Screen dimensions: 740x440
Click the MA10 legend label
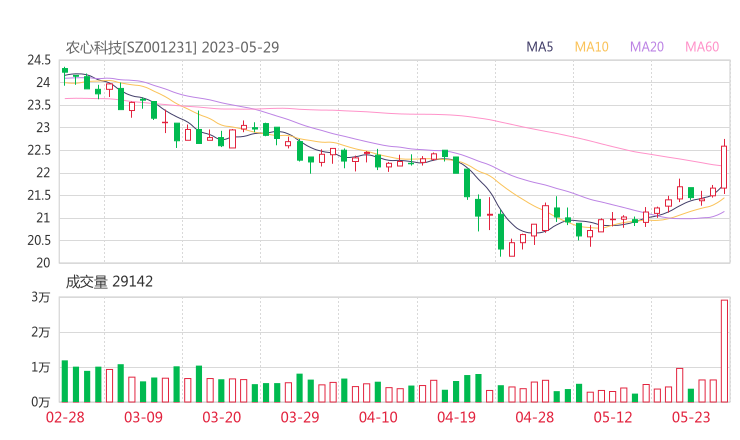pyautogui.click(x=591, y=47)
